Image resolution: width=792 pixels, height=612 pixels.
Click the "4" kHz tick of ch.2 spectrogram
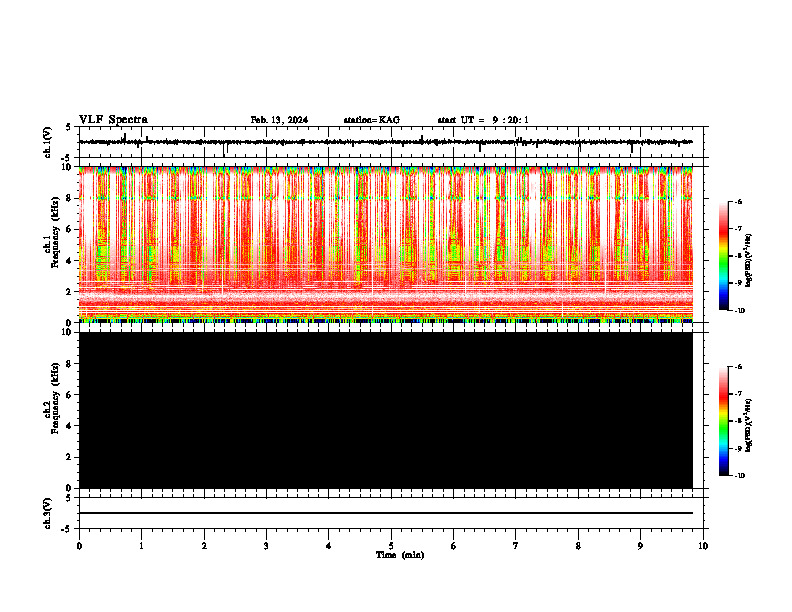pos(70,426)
